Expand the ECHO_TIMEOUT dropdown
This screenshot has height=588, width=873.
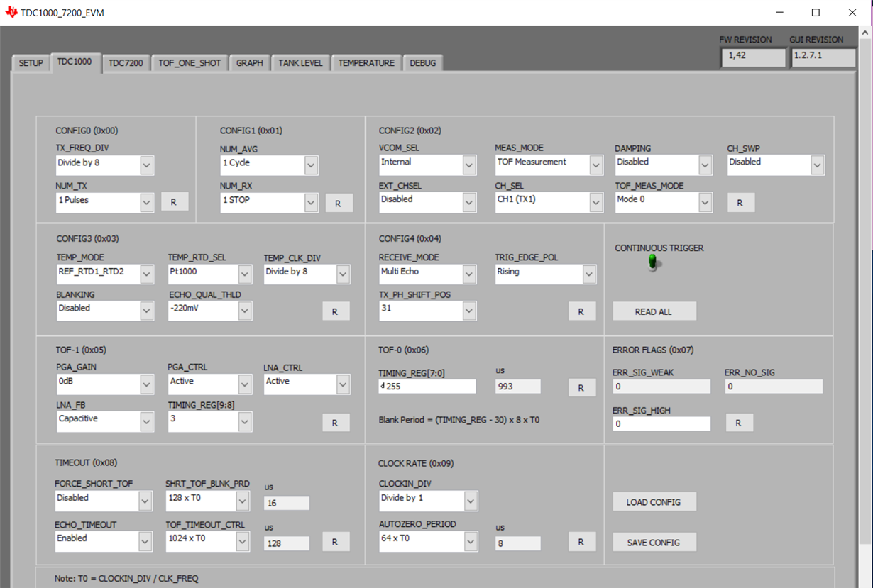click(x=104, y=541)
